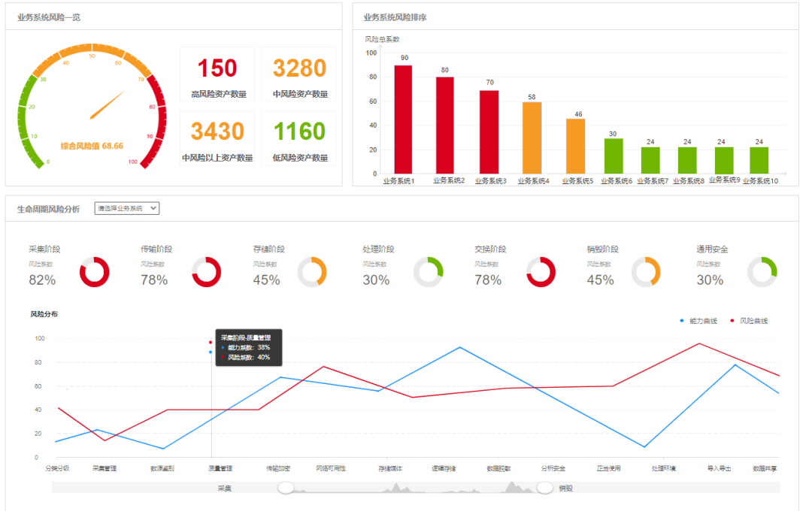Click the 存储阶段 orange donut chart

312,272
